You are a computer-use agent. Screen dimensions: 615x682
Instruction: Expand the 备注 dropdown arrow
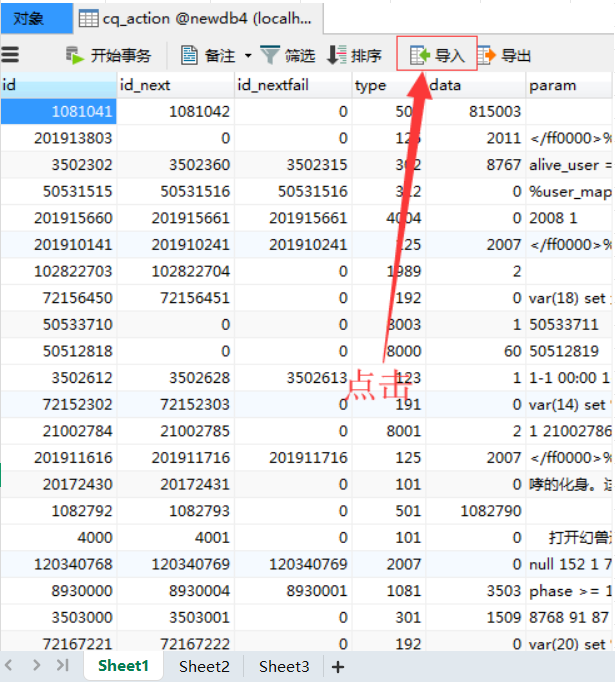coord(248,56)
